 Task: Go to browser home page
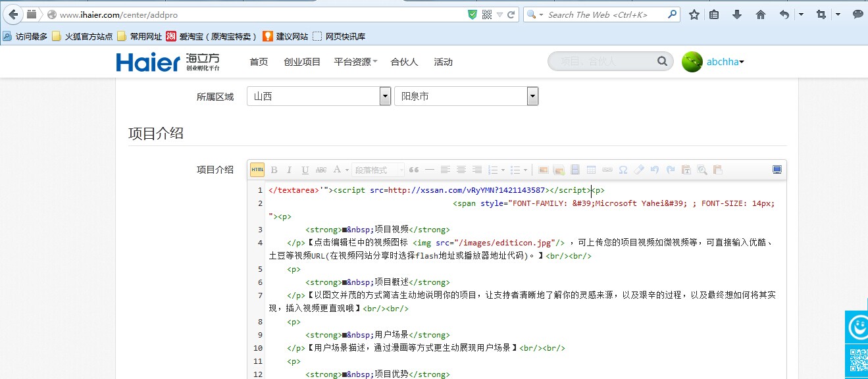click(x=760, y=14)
